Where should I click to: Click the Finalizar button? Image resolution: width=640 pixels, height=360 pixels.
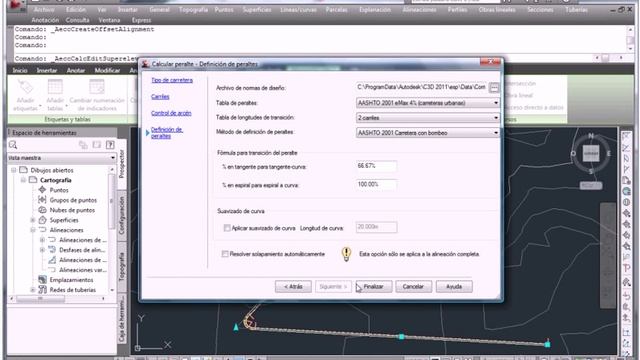tap(373, 287)
